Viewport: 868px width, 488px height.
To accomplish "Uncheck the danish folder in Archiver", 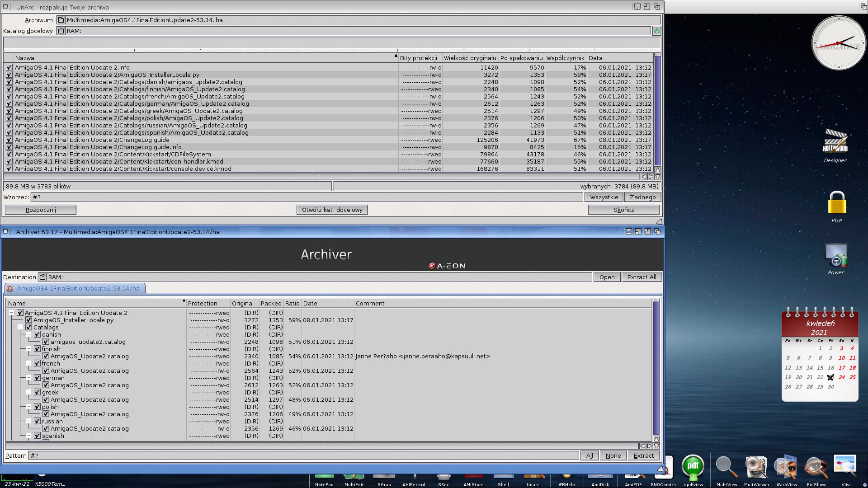I will (37, 334).
